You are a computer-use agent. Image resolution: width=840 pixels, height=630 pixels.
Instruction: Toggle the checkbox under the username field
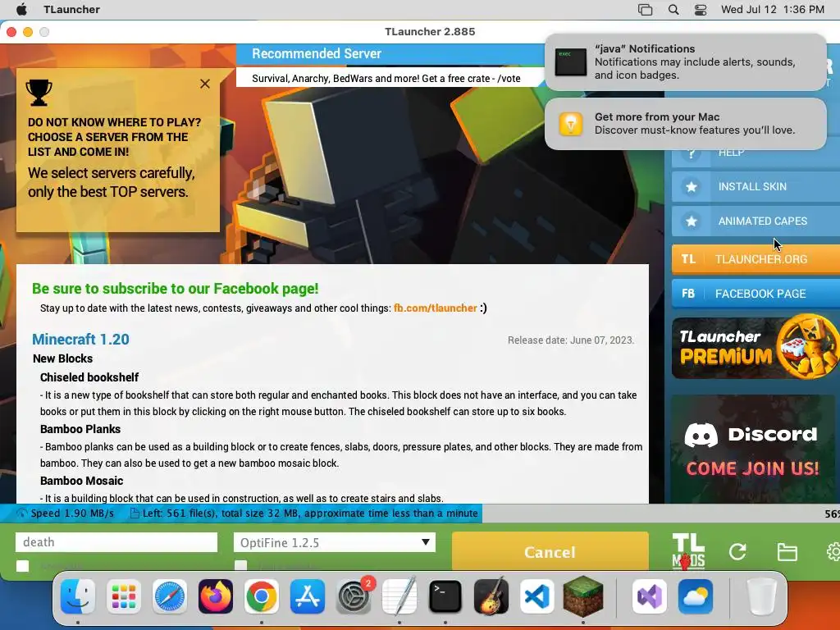(x=22, y=566)
